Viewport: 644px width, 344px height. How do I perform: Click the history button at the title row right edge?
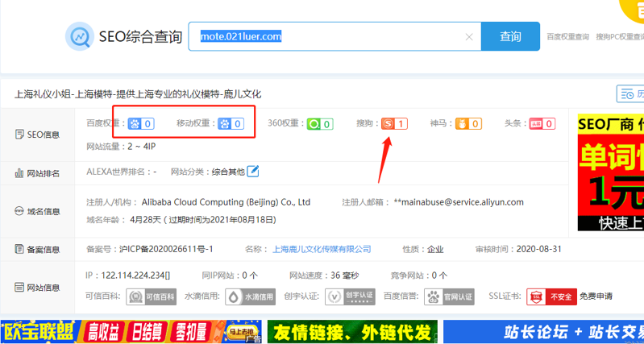click(x=630, y=94)
